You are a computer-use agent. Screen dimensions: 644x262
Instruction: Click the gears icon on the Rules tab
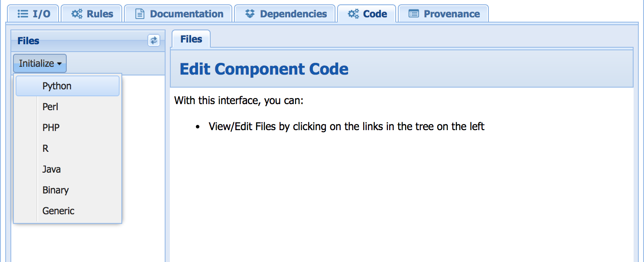pyautogui.click(x=77, y=14)
